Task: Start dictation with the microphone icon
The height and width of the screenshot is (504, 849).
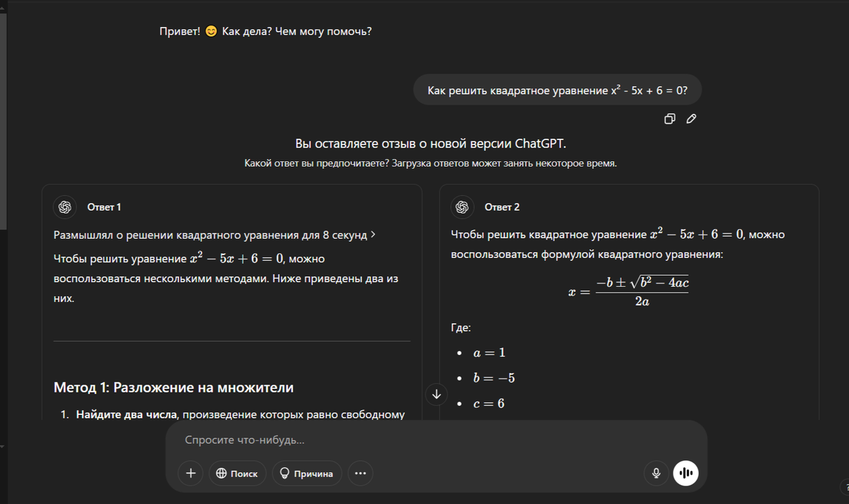Action: (656, 474)
